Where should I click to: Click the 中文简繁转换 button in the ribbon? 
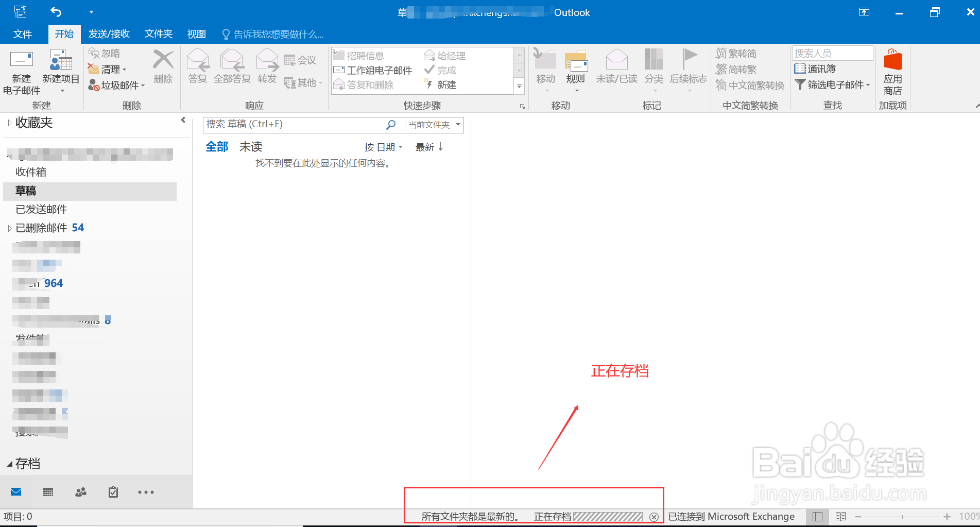750,85
